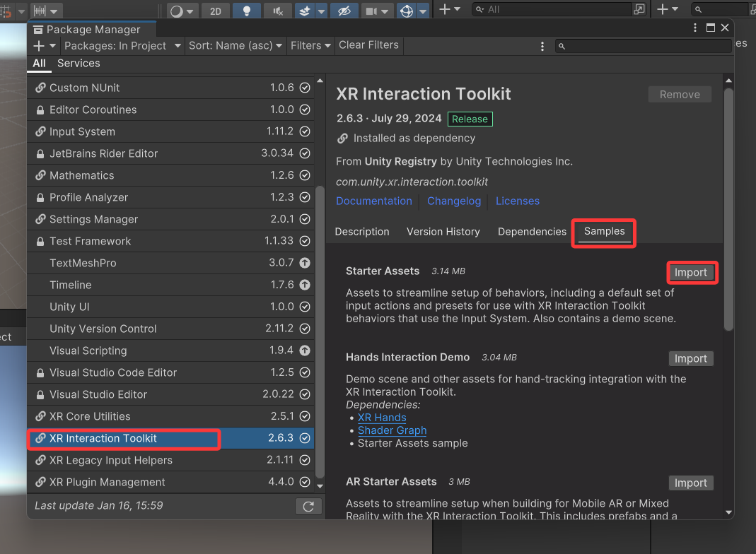
Task: Click Test Framework installed checkmark icon
Action: 305,241
